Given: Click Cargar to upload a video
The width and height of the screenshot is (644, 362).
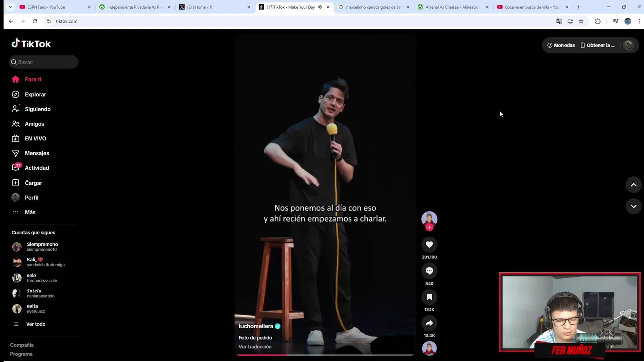Looking at the screenshot, I should 33,183.
